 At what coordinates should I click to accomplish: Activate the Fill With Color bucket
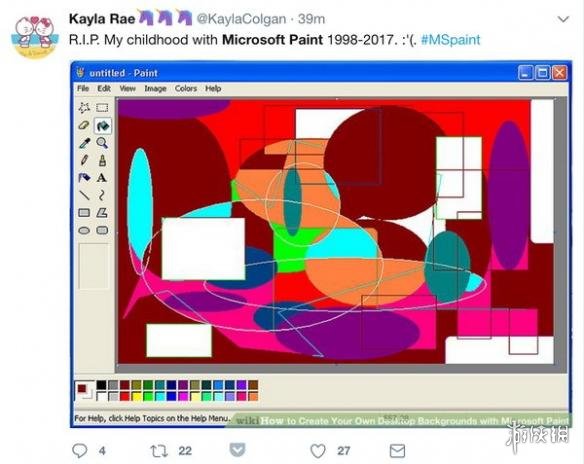102,125
